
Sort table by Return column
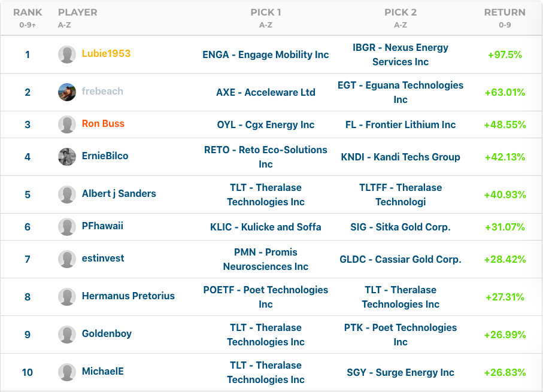tap(505, 13)
